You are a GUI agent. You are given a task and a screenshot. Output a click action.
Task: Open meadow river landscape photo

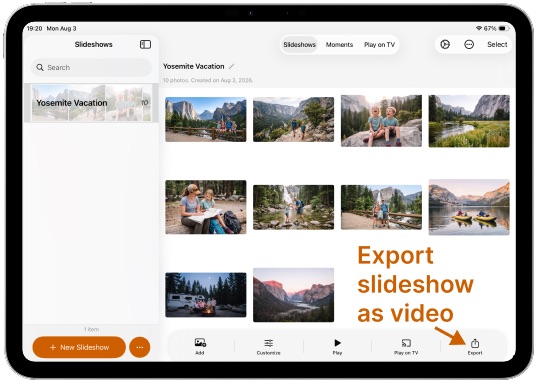(x=469, y=121)
